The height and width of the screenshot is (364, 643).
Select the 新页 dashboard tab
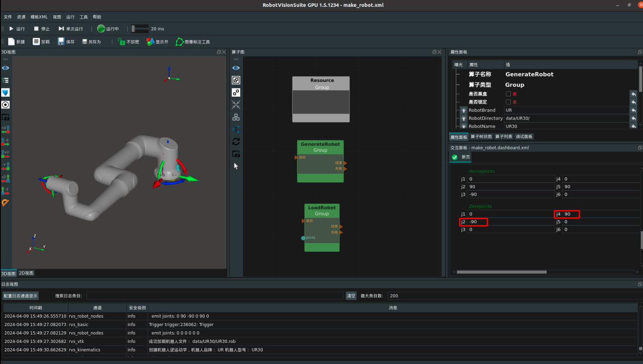[x=461, y=157]
